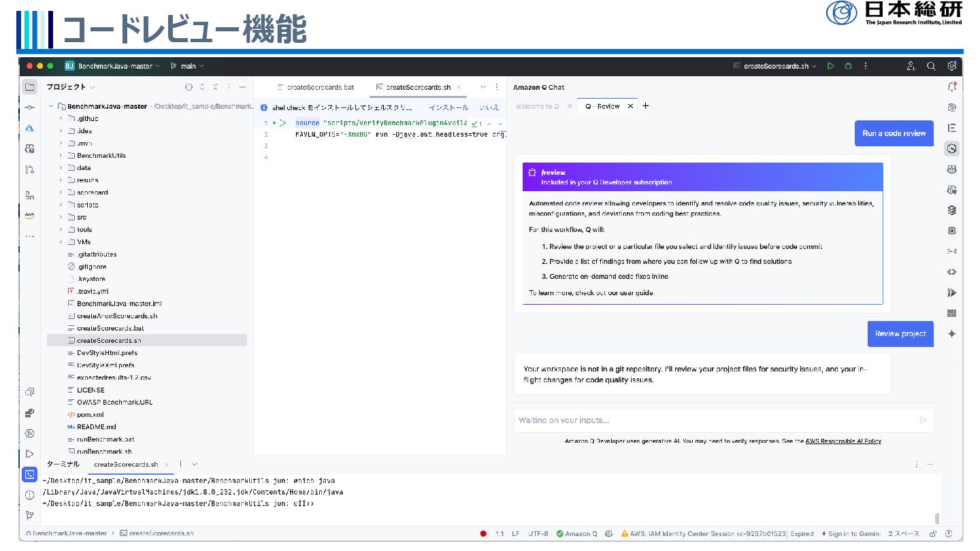Open the editor tabs list chevron
This screenshot has width=980, height=551.
[x=483, y=87]
